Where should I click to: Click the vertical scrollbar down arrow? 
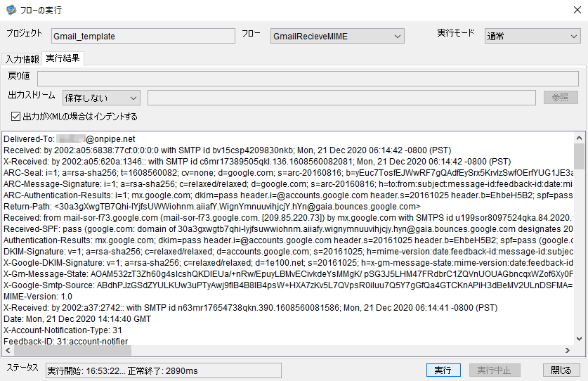pyautogui.click(x=579, y=339)
